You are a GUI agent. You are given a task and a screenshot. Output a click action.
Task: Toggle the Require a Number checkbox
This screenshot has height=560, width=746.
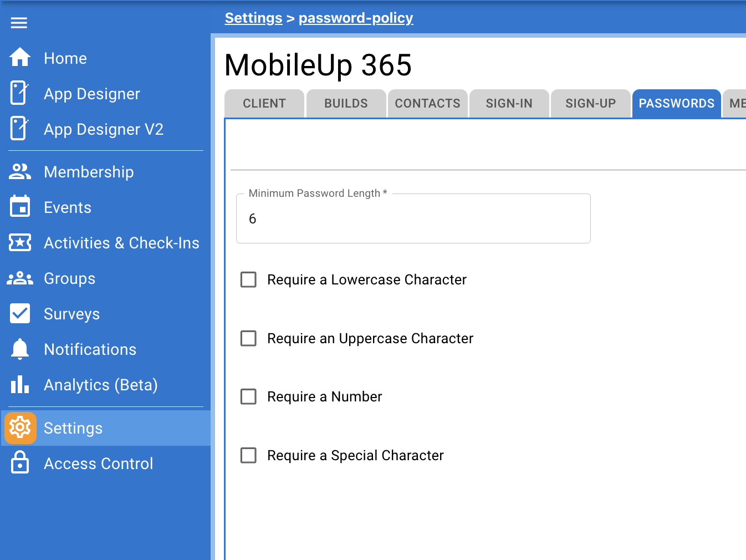tap(248, 396)
